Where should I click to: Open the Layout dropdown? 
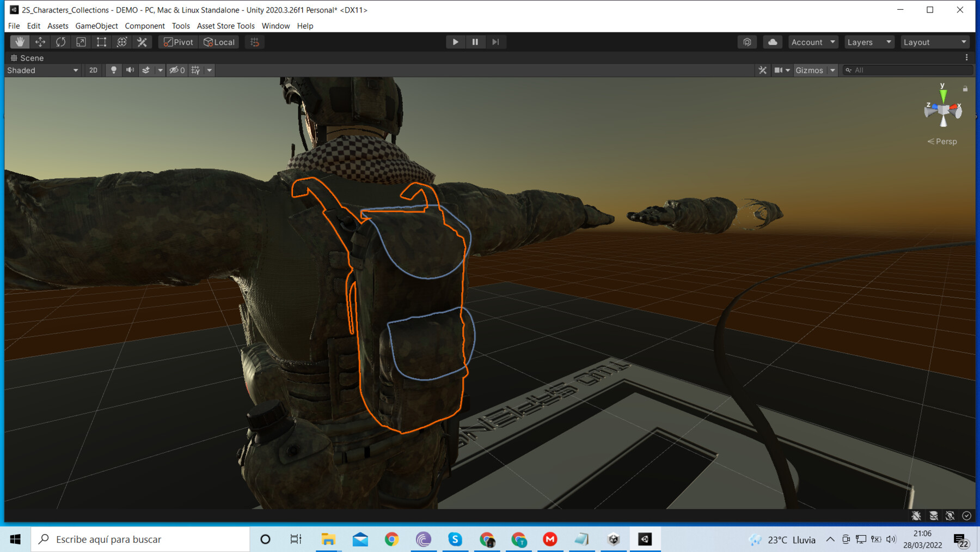(935, 42)
